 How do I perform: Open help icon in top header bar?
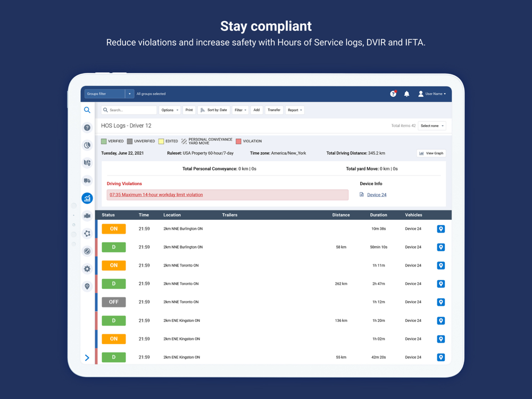[393, 94]
